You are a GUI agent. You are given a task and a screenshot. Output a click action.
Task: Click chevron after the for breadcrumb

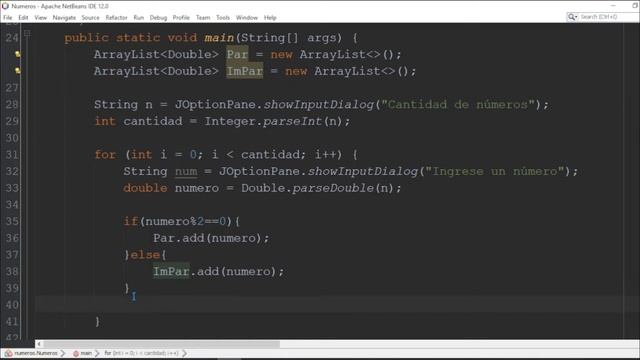coord(184,353)
